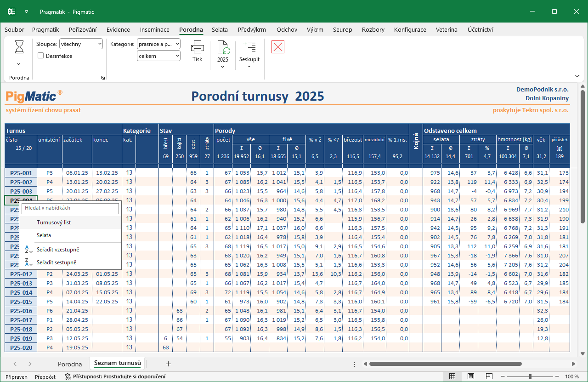Click the Excel app icon in title bar
Image resolution: width=588 pixels, height=382 pixels.
pyautogui.click(x=11, y=11)
